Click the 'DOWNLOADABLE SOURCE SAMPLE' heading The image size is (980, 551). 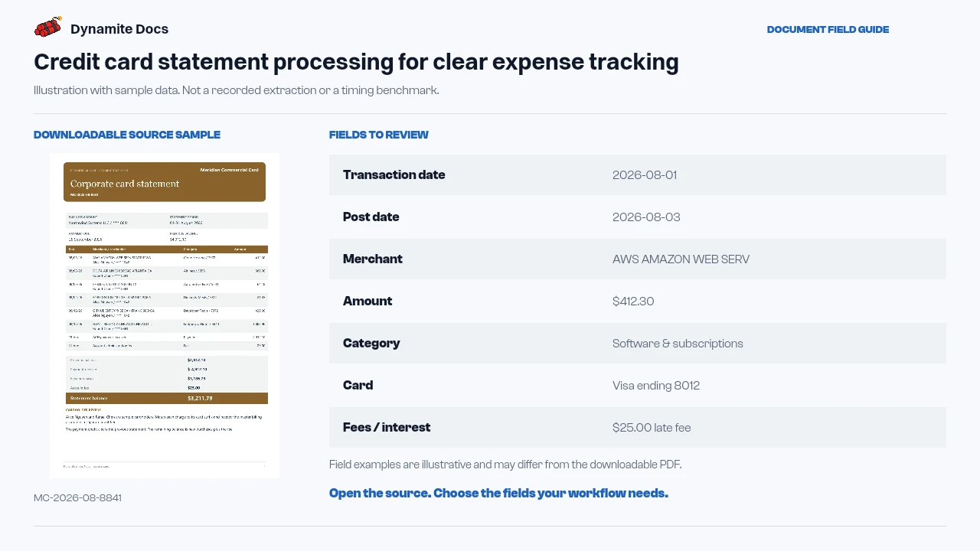(x=127, y=135)
